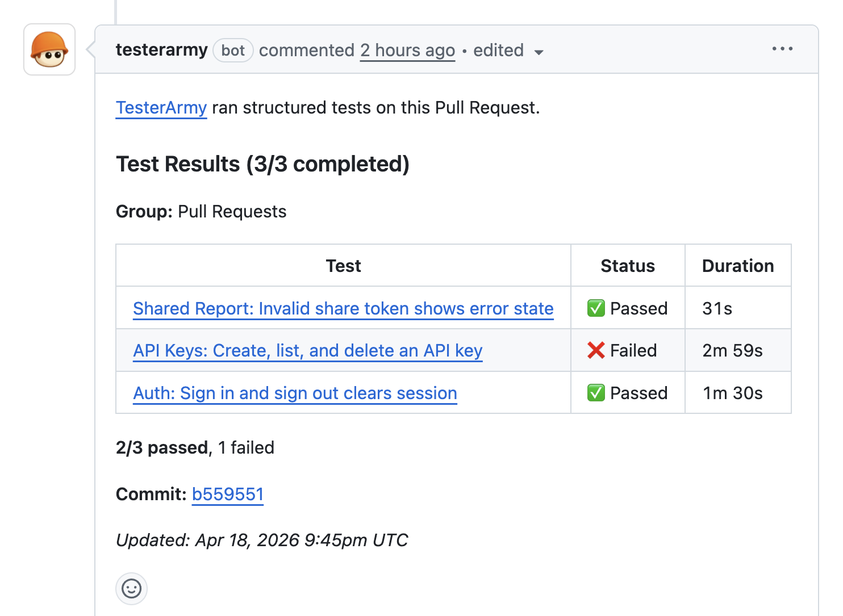The width and height of the screenshot is (843, 616).
Task: Click the red X beside the Failed status
Action: [x=596, y=350]
